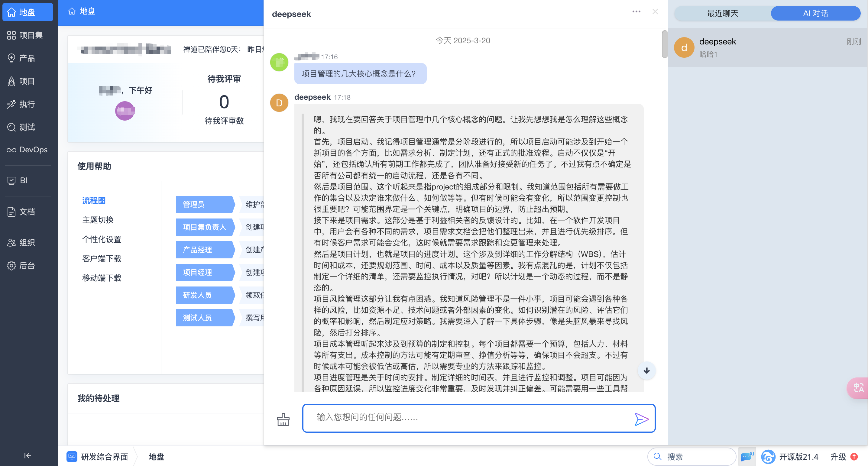Viewport: 868px width, 466px height.
Task: Click the scroll-to-bottom arrow button
Action: point(646,371)
